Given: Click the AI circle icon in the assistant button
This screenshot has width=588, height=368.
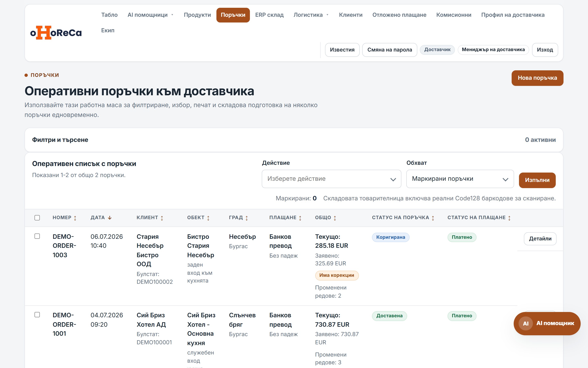Looking at the screenshot, I should (x=526, y=323).
